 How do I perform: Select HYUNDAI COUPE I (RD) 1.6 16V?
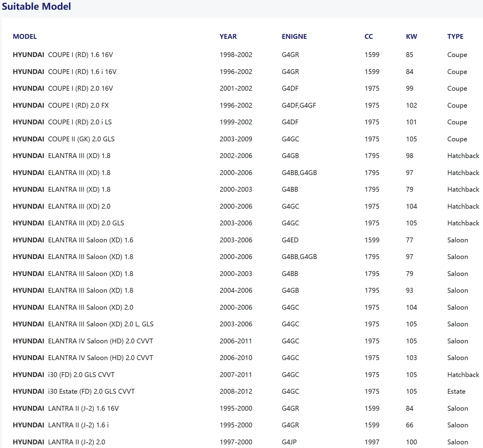pos(63,55)
